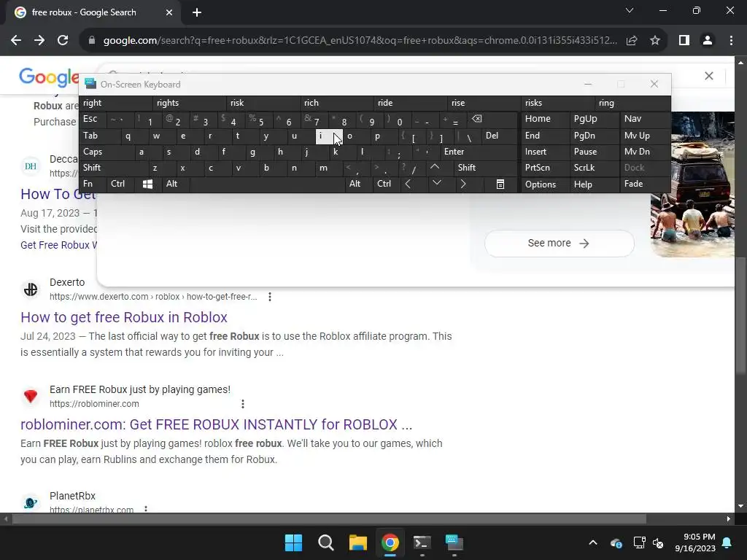
Task: Click the vertical page scrollbar
Action: tap(740, 316)
